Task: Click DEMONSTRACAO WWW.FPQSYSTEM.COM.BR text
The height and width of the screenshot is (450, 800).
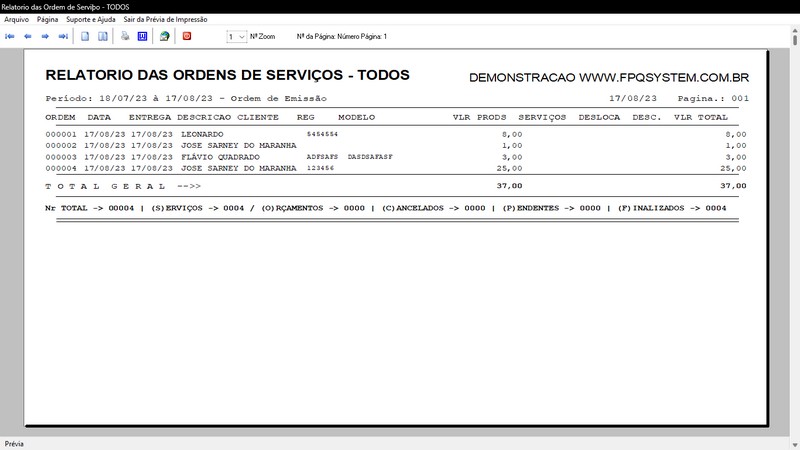Action: point(609,78)
